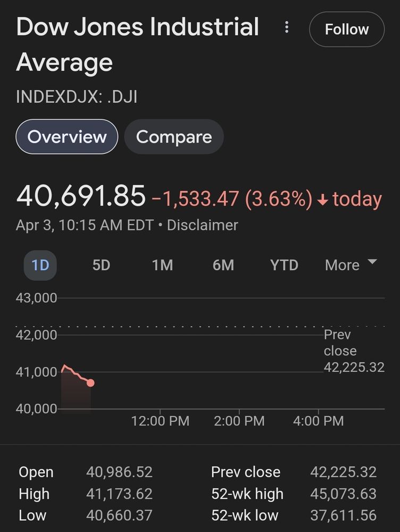400x532 pixels.
Task: Select the 1M chart range
Action: pyautogui.click(x=163, y=265)
